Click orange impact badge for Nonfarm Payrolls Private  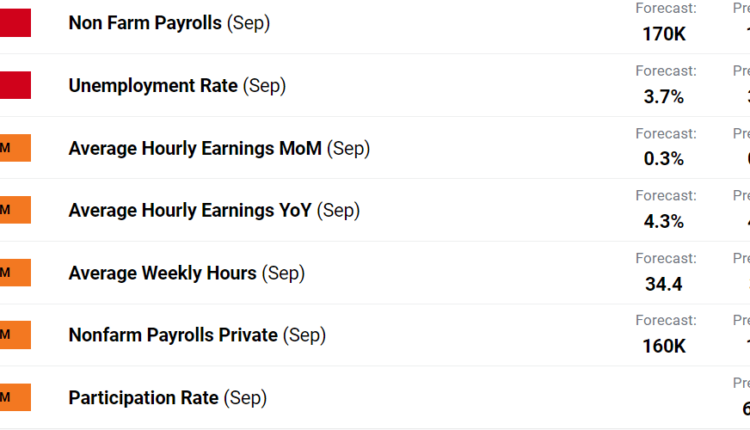(x=14, y=335)
